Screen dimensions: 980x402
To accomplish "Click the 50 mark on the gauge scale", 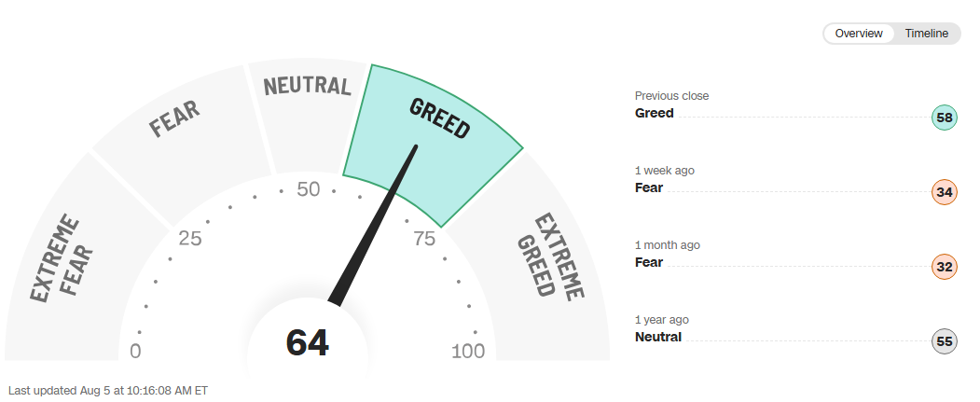I will pyautogui.click(x=308, y=189).
